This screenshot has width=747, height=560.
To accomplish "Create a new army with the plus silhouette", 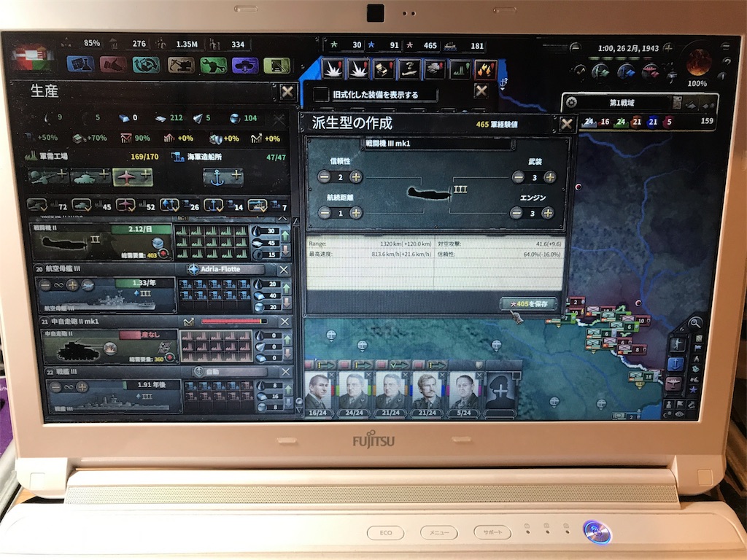I will coord(500,389).
